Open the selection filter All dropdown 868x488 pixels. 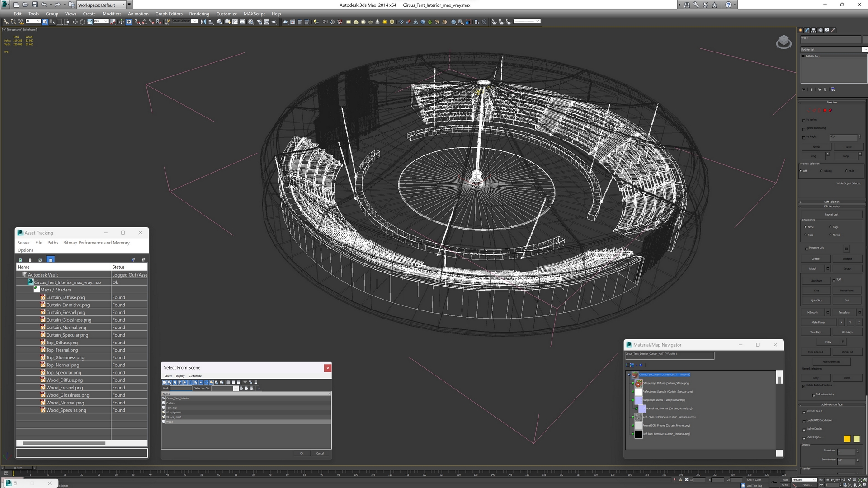click(x=33, y=21)
